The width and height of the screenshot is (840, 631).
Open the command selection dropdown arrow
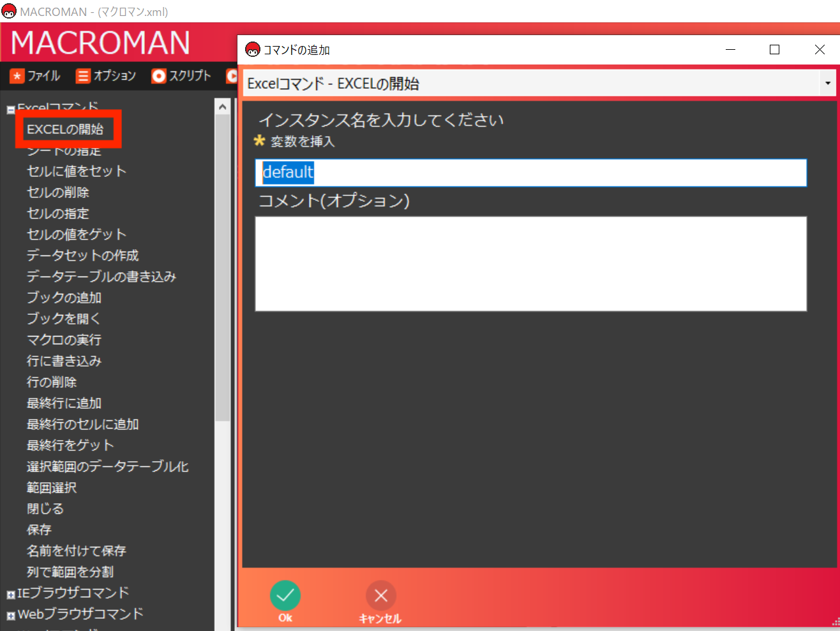[x=828, y=83]
